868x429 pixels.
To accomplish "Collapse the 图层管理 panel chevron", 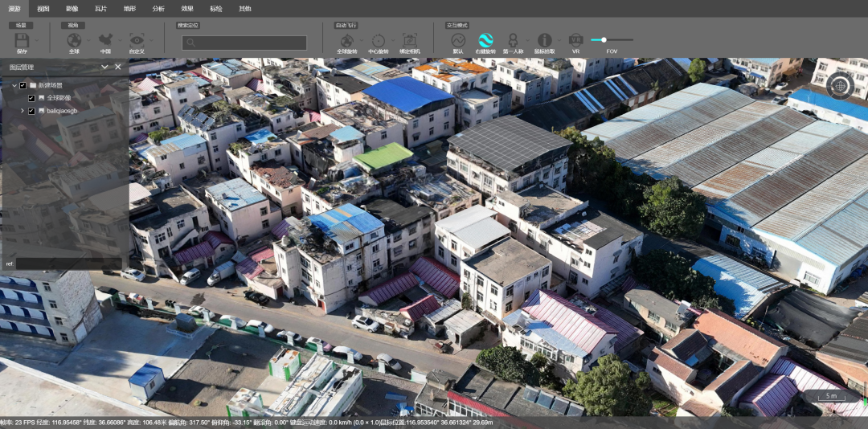I will point(104,67).
